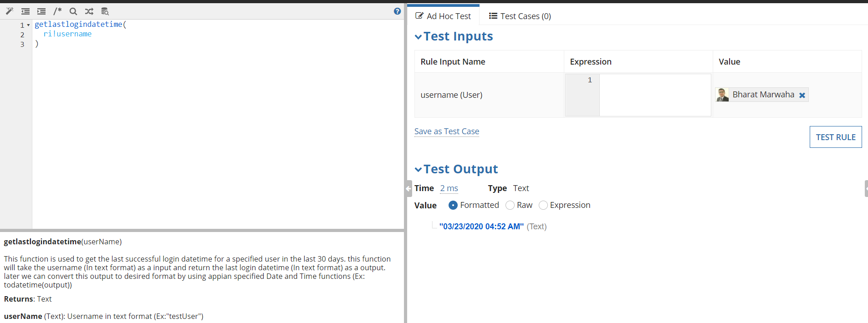Click the Save as Test Case link
The image size is (868, 323).
[x=446, y=131]
